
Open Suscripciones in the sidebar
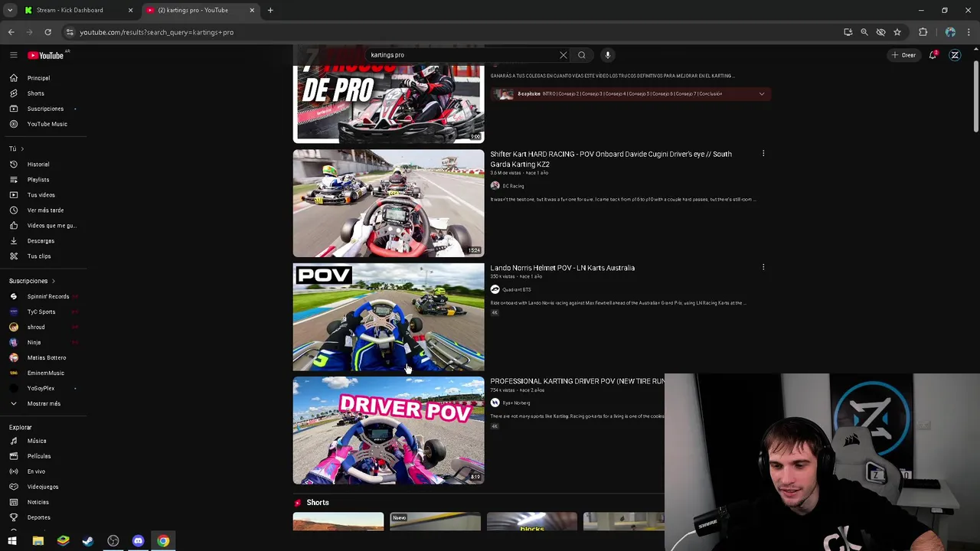45,109
